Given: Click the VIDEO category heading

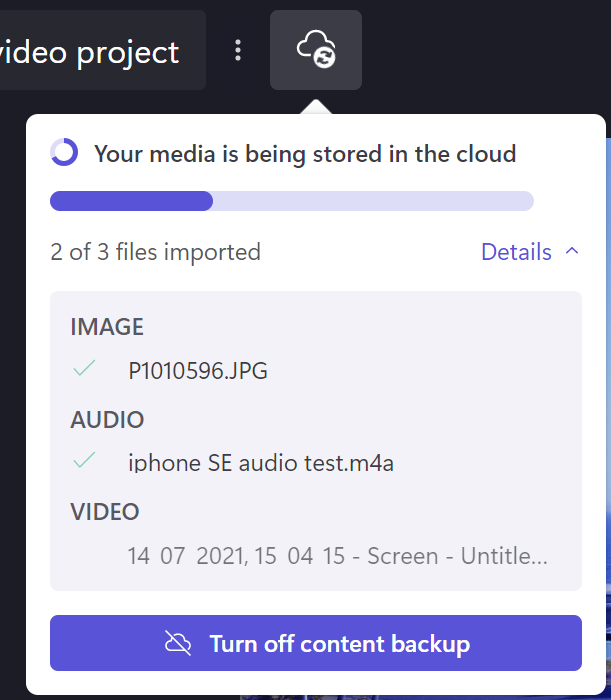Looking at the screenshot, I should coord(105,512).
